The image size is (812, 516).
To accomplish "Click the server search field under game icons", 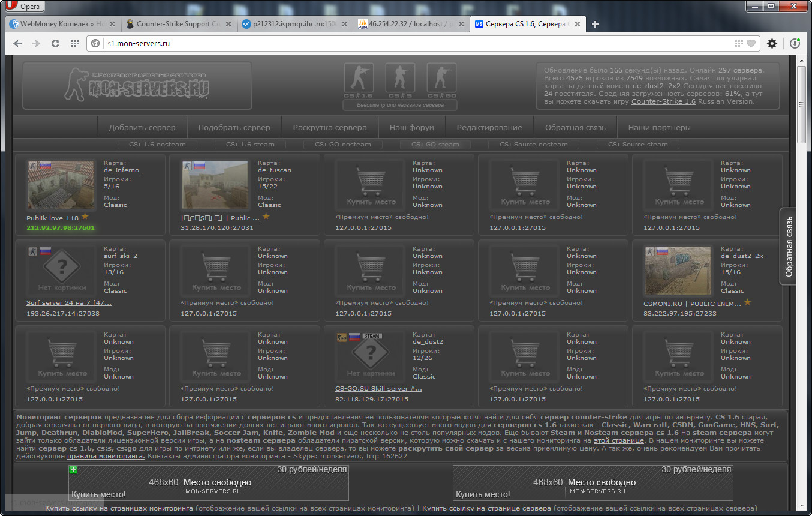I will (x=399, y=105).
